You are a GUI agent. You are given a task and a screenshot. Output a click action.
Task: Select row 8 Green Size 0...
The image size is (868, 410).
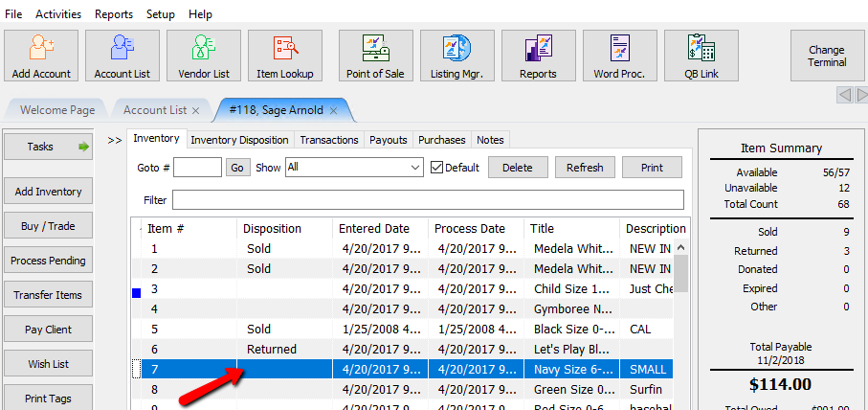402,390
